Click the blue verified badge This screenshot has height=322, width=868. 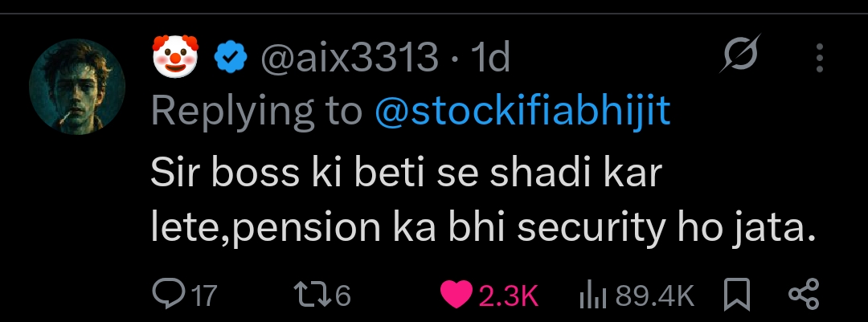pos(231,58)
